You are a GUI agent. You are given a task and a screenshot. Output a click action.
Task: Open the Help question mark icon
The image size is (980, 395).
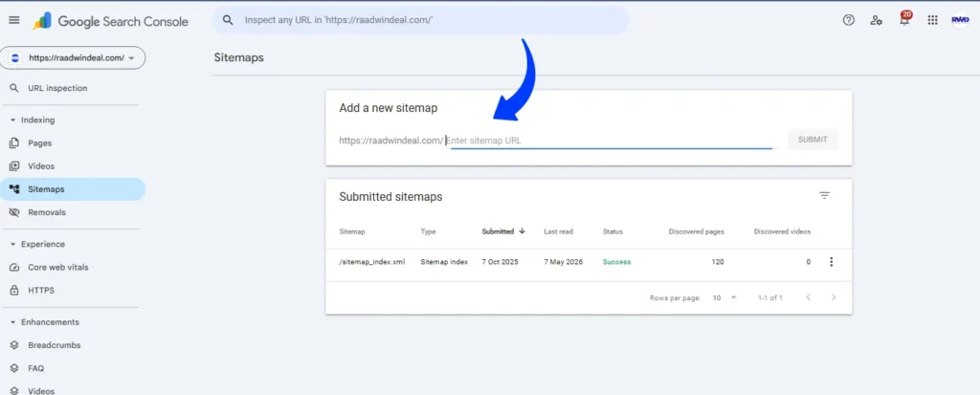coord(848,20)
